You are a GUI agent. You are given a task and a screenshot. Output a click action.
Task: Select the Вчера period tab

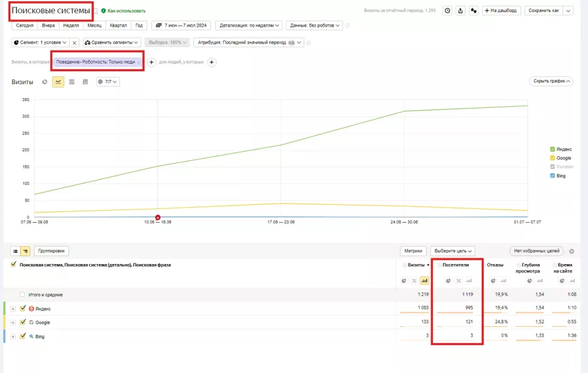pos(48,25)
